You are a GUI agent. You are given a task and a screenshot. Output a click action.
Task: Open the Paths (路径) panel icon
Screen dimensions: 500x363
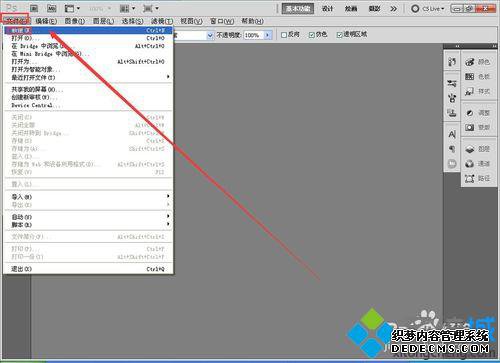(470, 179)
